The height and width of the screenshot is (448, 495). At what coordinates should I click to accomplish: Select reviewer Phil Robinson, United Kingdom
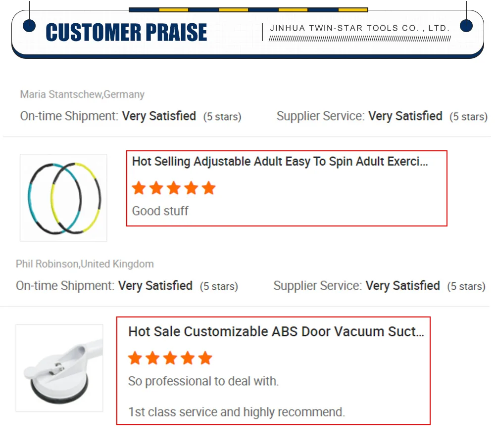point(85,264)
